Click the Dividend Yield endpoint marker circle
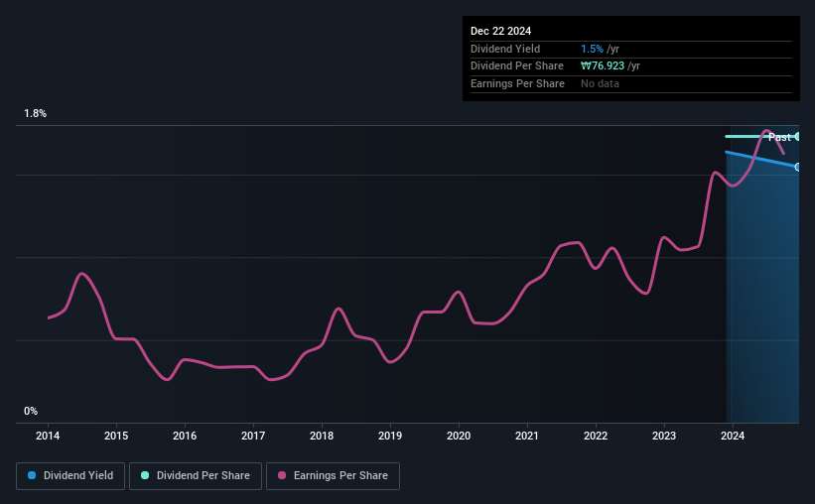 (797, 167)
